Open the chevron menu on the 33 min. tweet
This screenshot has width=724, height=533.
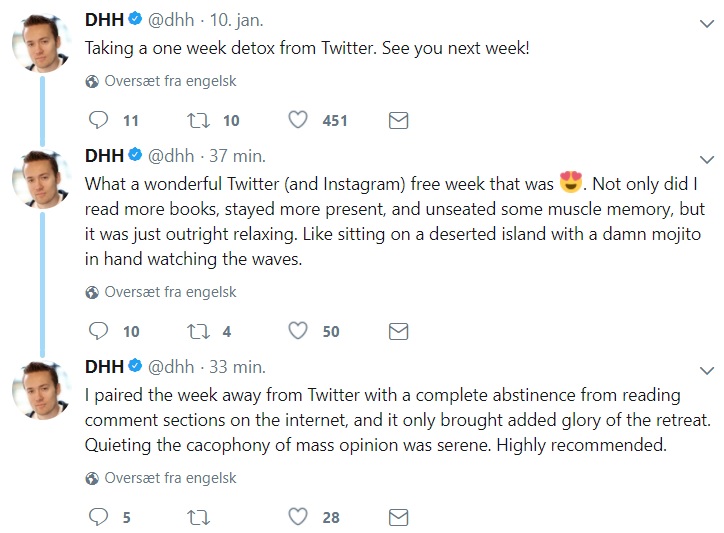708,368
